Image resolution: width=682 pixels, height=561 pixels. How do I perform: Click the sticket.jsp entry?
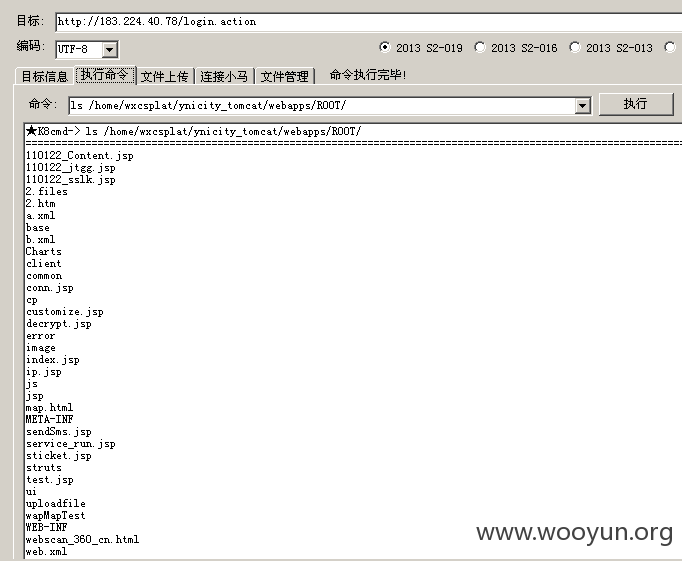[59, 456]
